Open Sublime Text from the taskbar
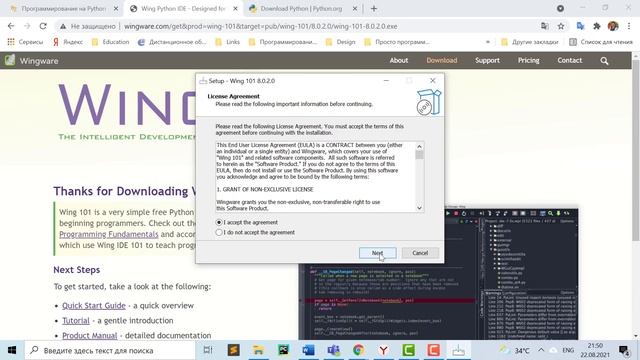Screen dimensions: 640x360 233,350
